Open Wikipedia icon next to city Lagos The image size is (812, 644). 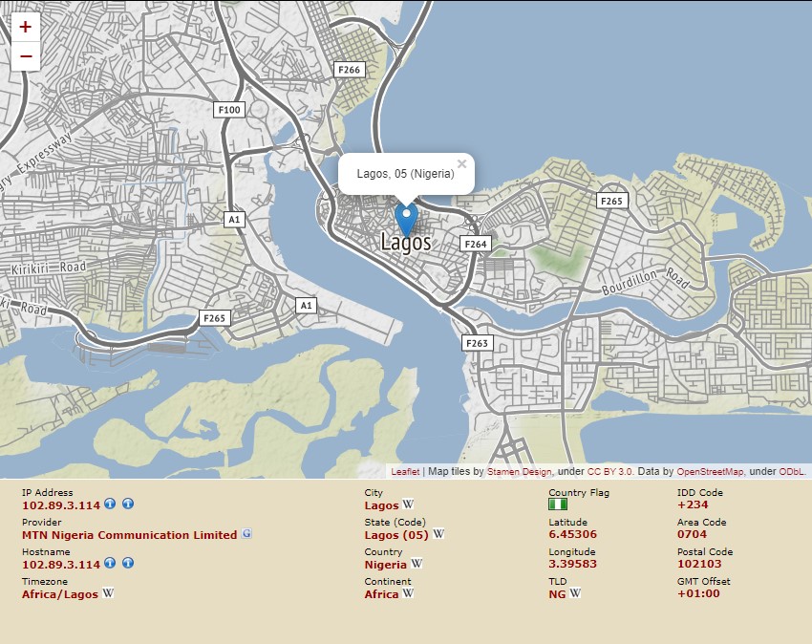pyautogui.click(x=408, y=504)
